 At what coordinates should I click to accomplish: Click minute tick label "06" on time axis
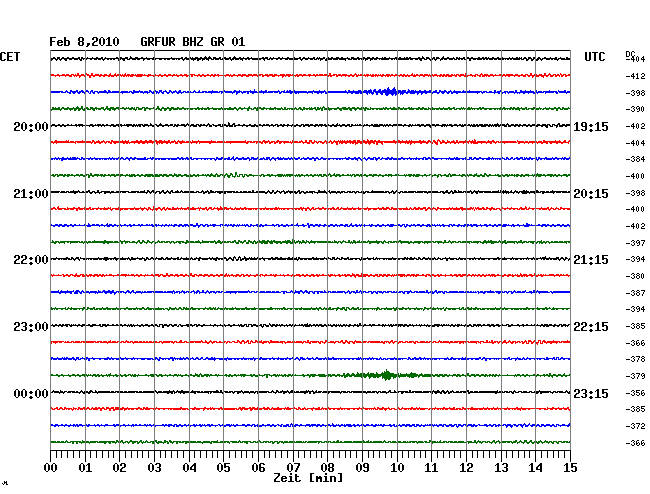tap(258, 468)
